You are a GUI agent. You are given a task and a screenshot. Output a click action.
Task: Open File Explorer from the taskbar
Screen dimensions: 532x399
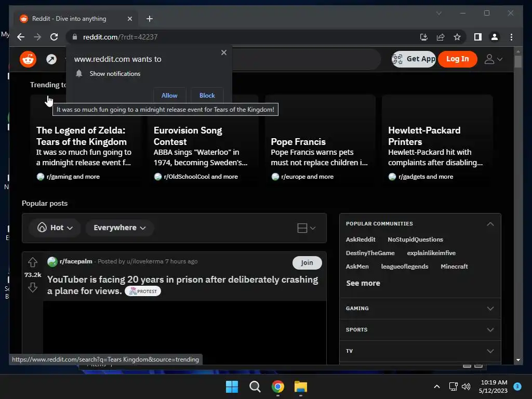point(301,387)
